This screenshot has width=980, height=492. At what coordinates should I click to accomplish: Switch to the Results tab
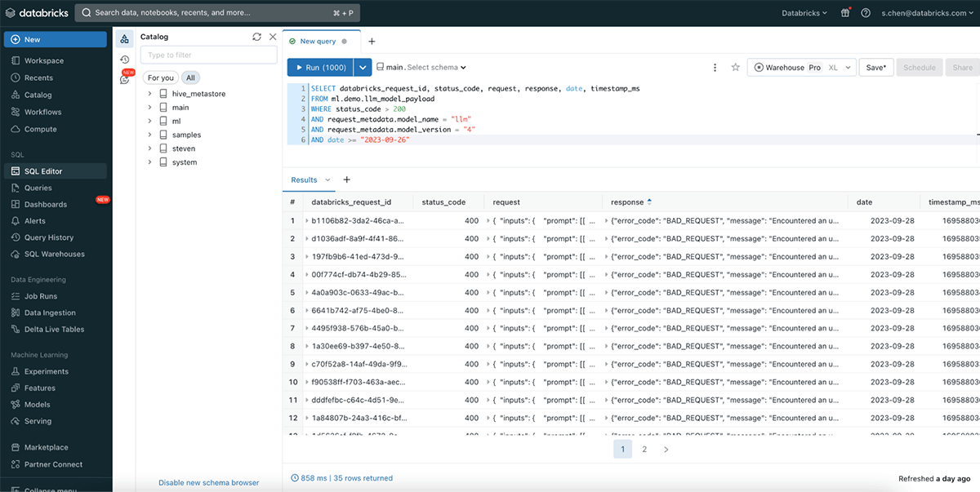[x=304, y=180]
